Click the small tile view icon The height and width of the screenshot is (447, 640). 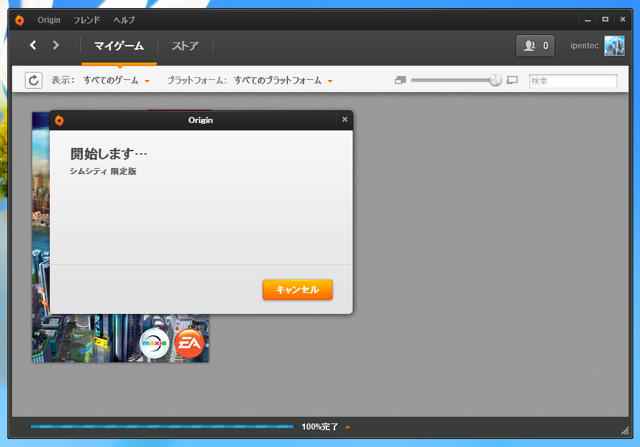pos(400,80)
